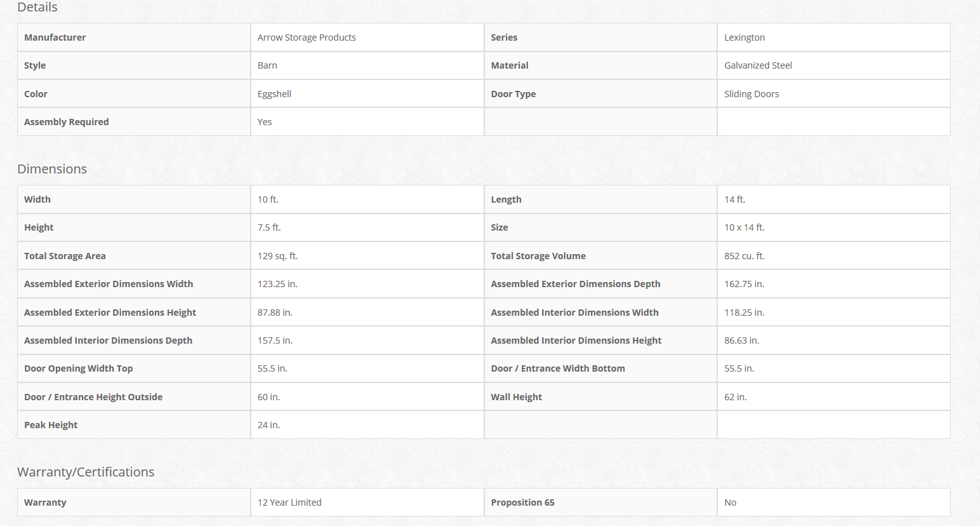This screenshot has width=980, height=526.
Task: Click the 55.5 in. Door Opening Width Top value
Action: (272, 368)
